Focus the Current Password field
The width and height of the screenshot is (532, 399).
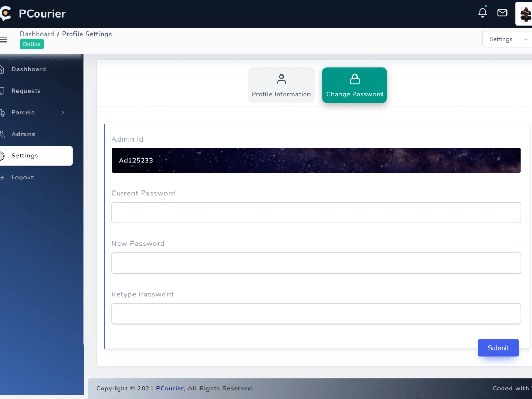coord(316,213)
